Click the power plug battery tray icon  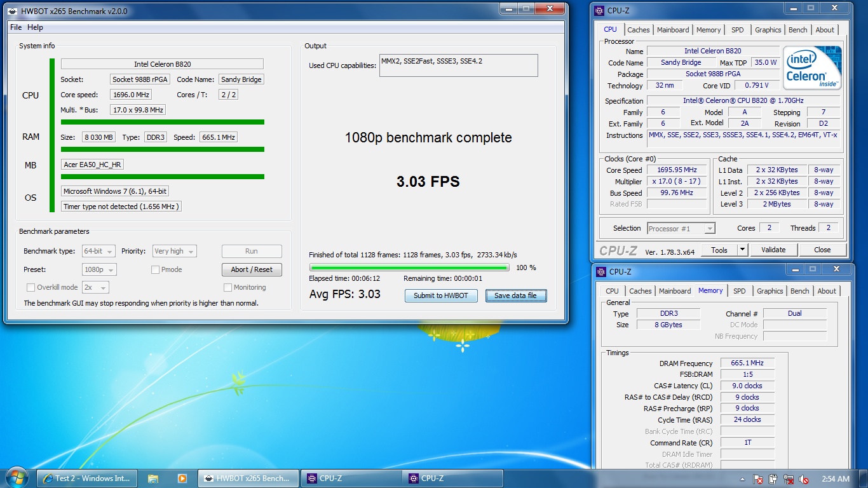(x=773, y=479)
